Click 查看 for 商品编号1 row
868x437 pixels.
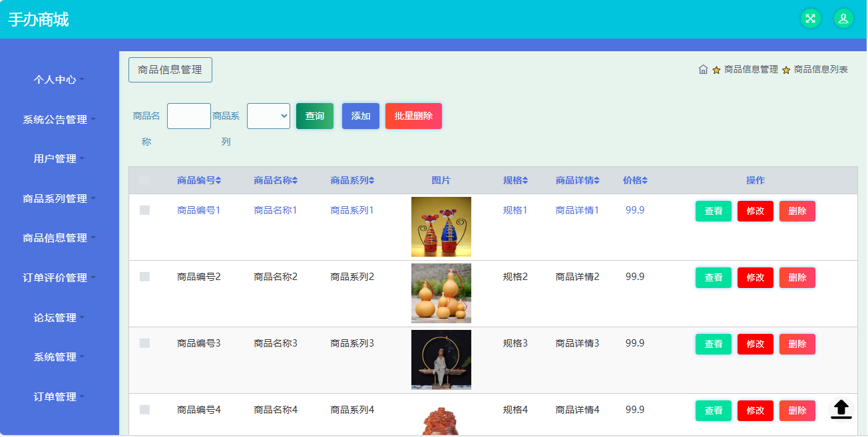point(714,211)
